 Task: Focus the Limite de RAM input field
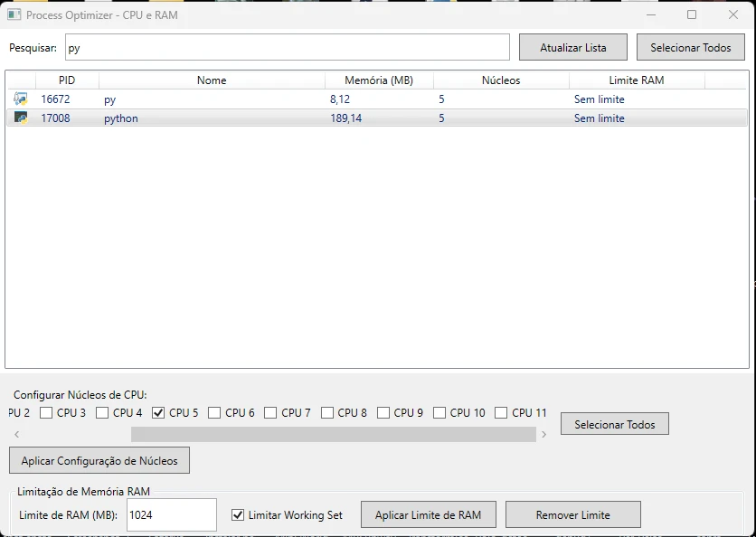(171, 515)
